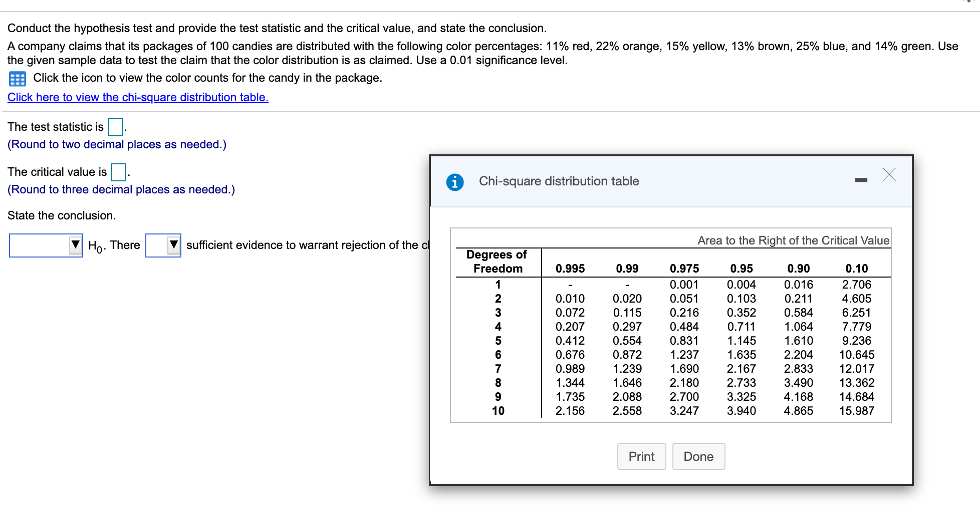The height and width of the screenshot is (506, 980).
Task: Click the value 0.001 in row 1
Action: point(684,285)
